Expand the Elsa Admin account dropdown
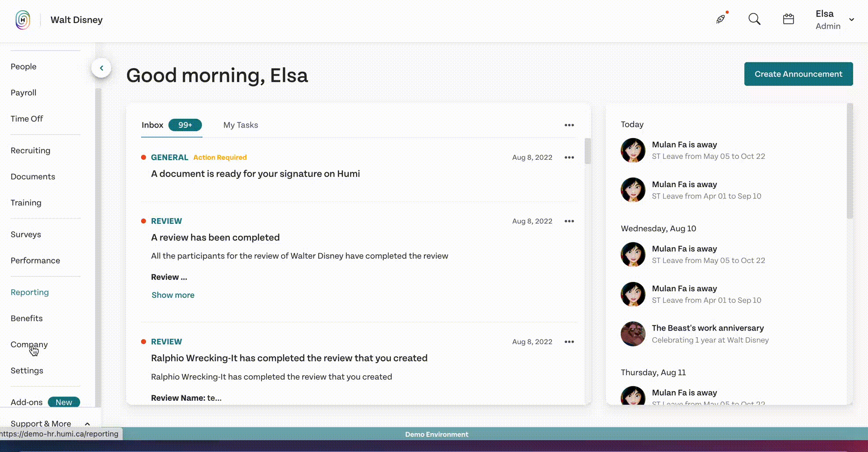The image size is (868, 452). point(852,19)
